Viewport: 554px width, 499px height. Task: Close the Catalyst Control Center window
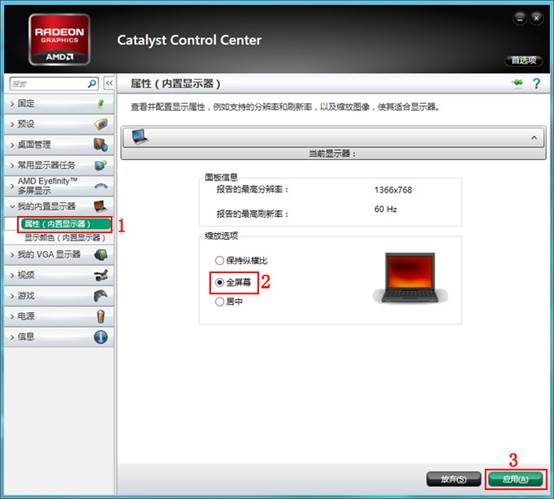[537, 18]
